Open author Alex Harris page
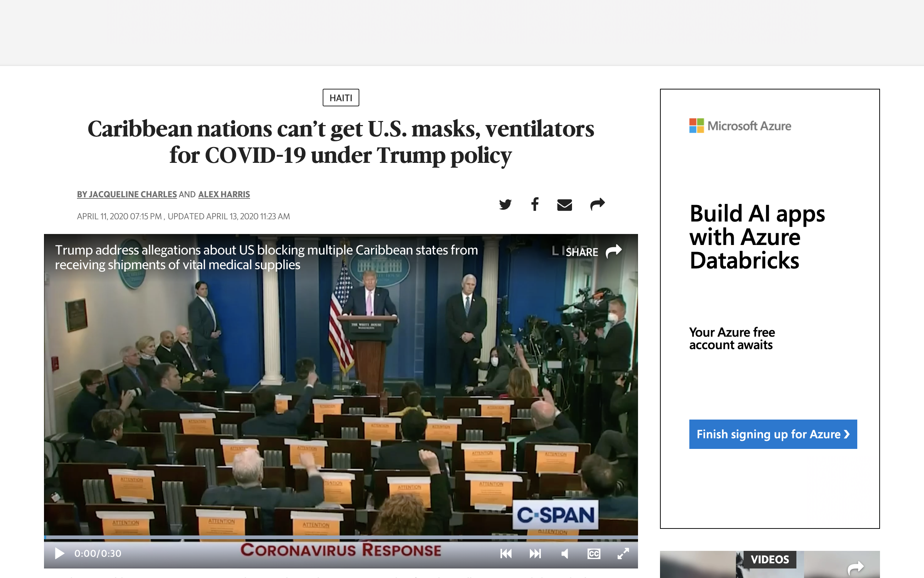 click(224, 194)
